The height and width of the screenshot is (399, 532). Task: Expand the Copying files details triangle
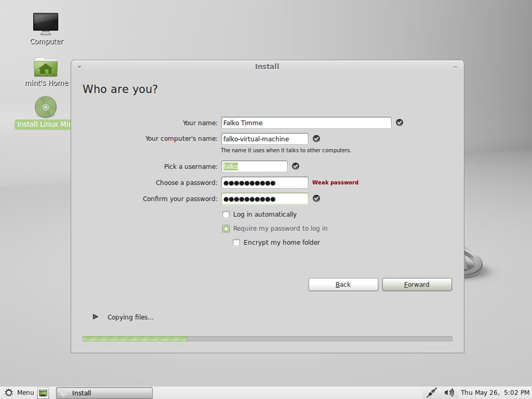[95, 317]
